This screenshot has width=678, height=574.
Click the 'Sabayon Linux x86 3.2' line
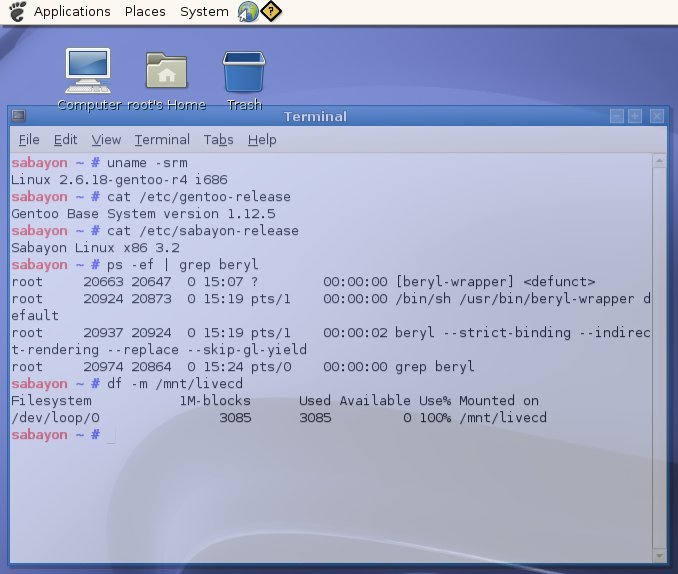[95, 248]
